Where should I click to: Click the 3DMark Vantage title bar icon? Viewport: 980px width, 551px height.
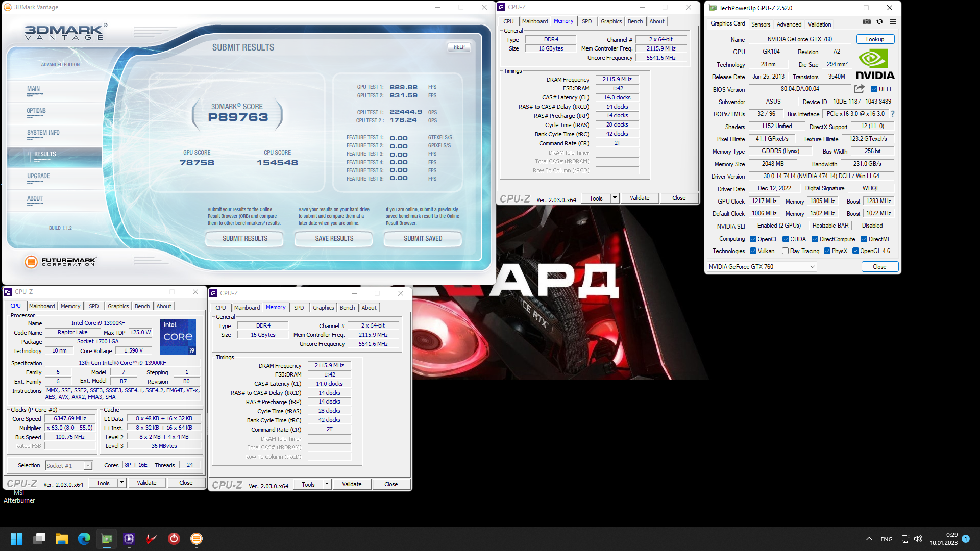click(8, 7)
